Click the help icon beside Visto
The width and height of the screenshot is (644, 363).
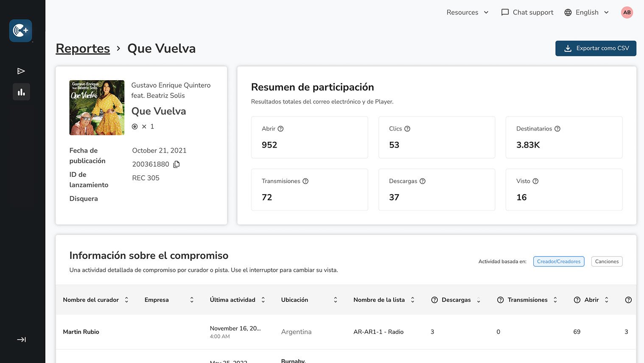pyautogui.click(x=535, y=181)
